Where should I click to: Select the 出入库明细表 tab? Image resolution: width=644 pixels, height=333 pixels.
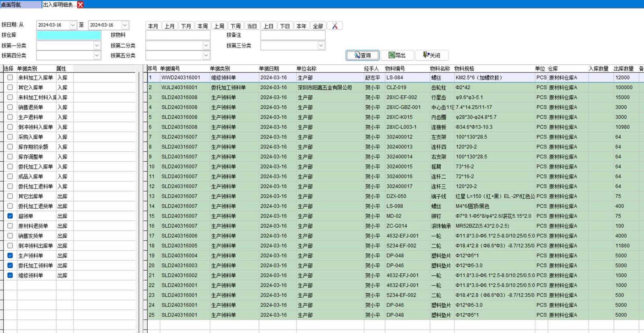58,4
